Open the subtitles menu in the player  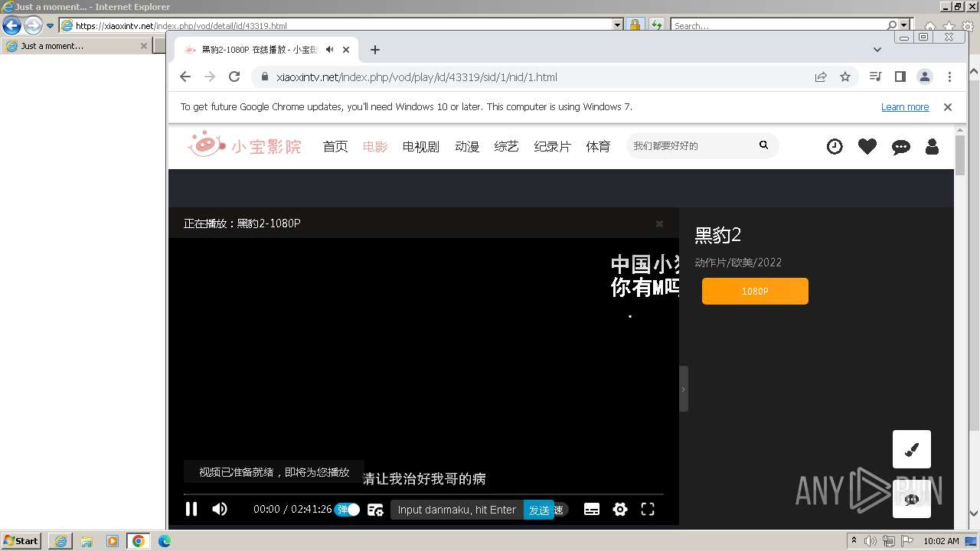pos(592,510)
